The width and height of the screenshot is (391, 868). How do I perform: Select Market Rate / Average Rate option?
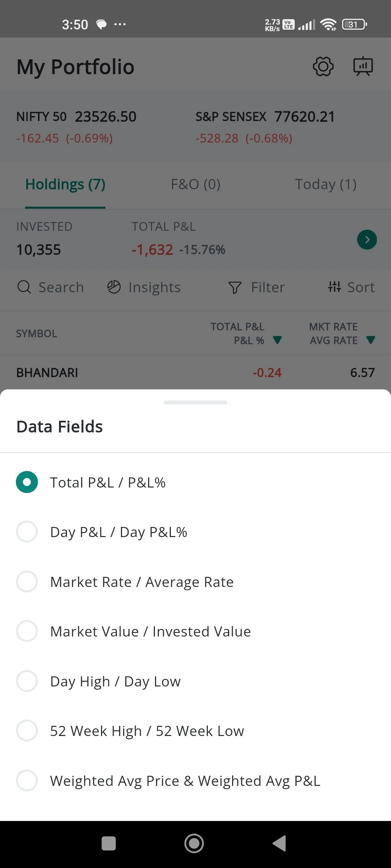click(x=27, y=582)
